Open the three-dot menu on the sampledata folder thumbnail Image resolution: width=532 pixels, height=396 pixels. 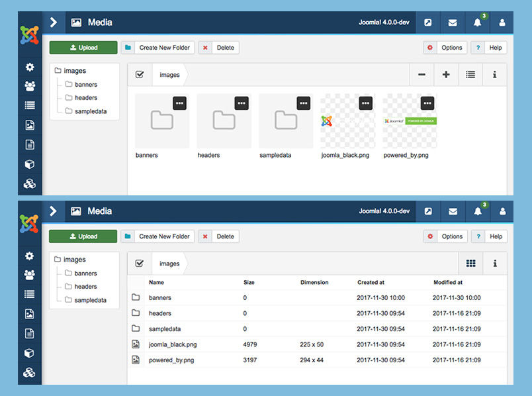[x=303, y=103]
